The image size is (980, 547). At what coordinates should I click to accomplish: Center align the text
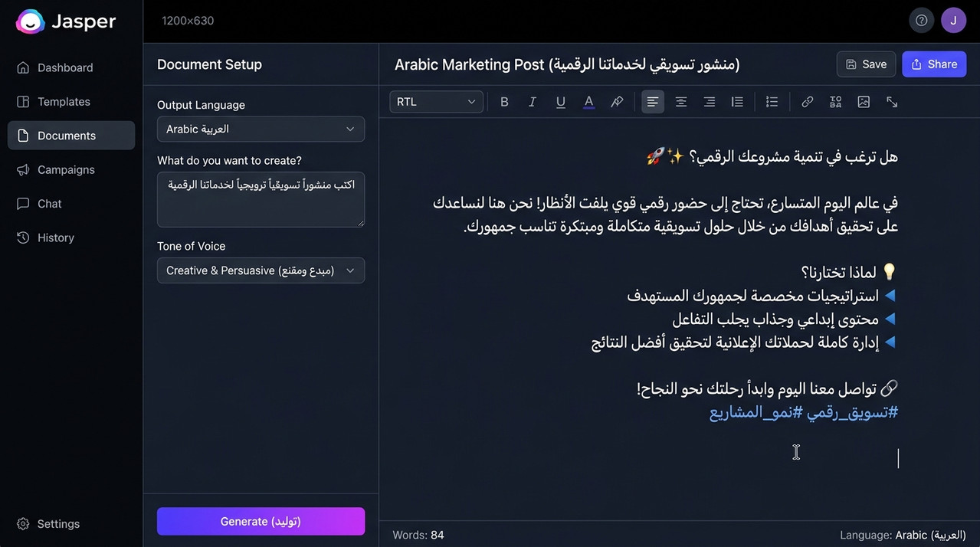coord(680,102)
